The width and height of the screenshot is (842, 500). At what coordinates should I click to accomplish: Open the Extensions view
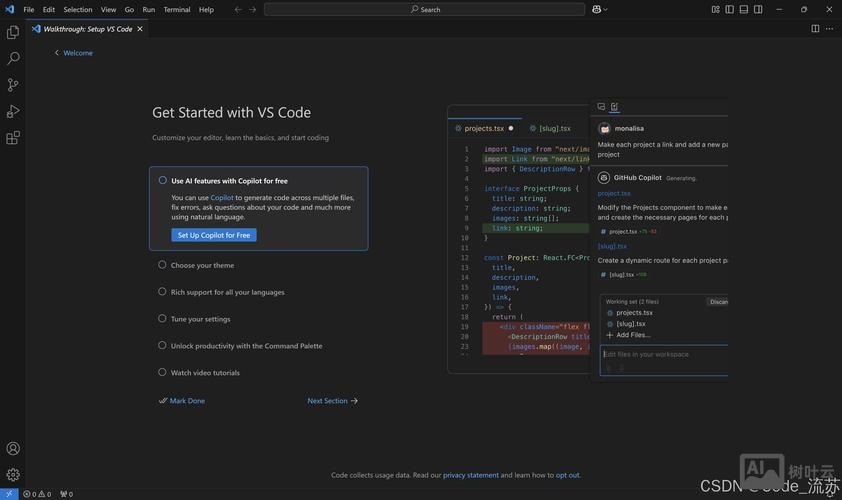tap(13, 138)
